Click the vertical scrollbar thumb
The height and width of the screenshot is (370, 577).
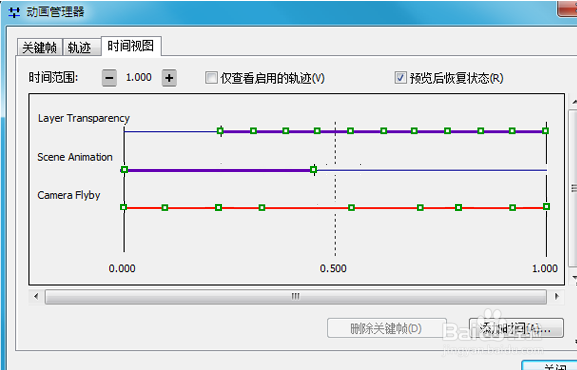click(x=573, y=188)
